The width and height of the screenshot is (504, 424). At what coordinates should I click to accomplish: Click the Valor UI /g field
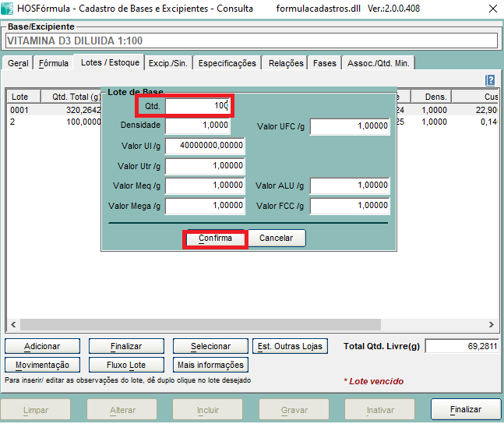(205, 145)
